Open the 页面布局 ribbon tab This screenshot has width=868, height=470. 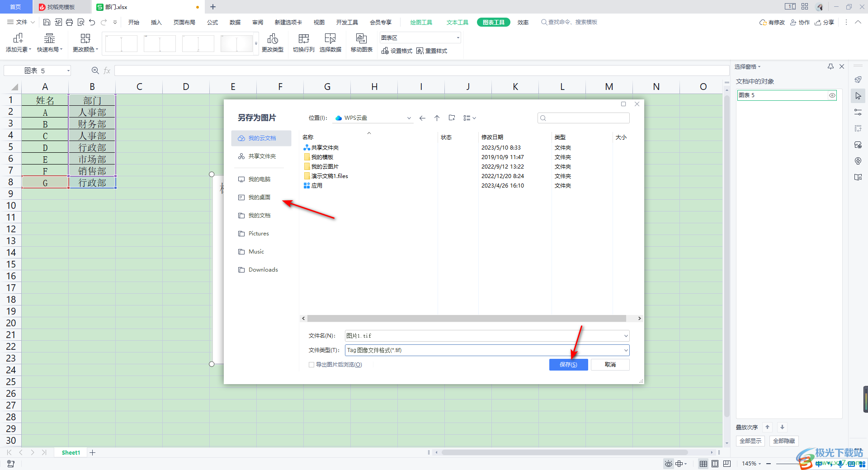click(x=184, y=22)
